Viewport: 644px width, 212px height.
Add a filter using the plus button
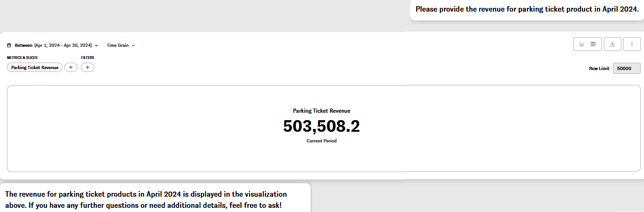pos(88,67)
